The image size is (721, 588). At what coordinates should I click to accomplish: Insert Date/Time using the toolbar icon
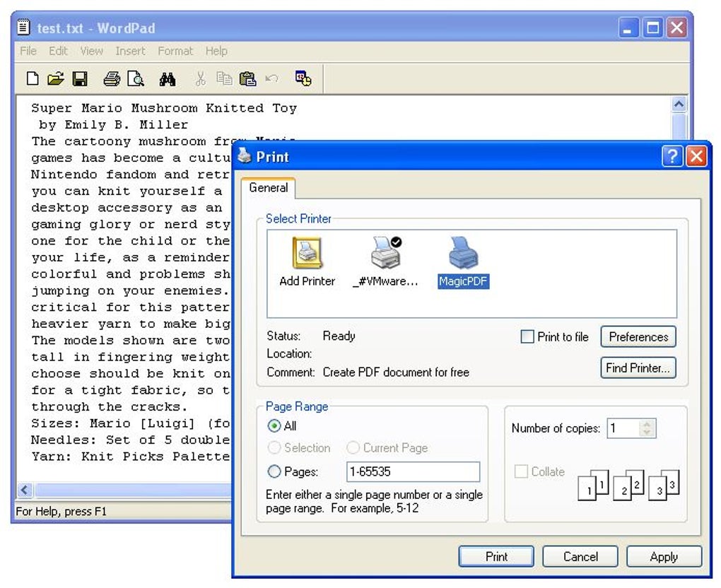click(x=303, y=78)
